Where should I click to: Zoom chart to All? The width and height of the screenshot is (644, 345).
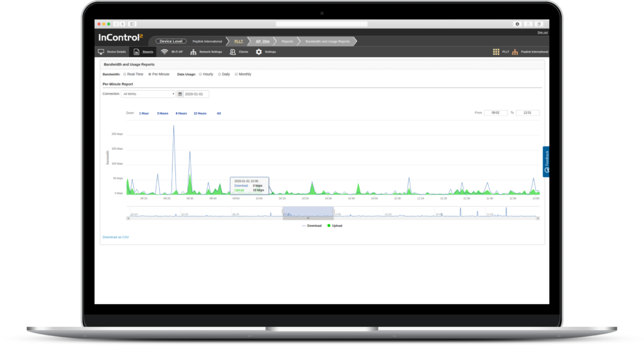[x=219, y=113]
